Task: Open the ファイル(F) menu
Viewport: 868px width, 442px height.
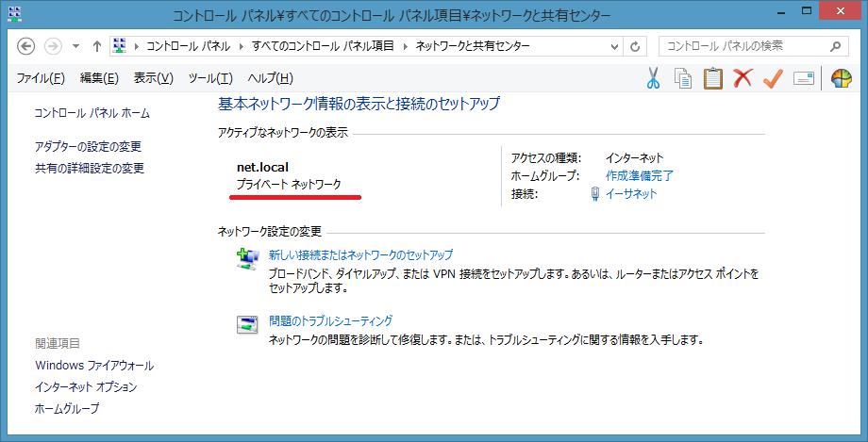Action: click(41, 78)
